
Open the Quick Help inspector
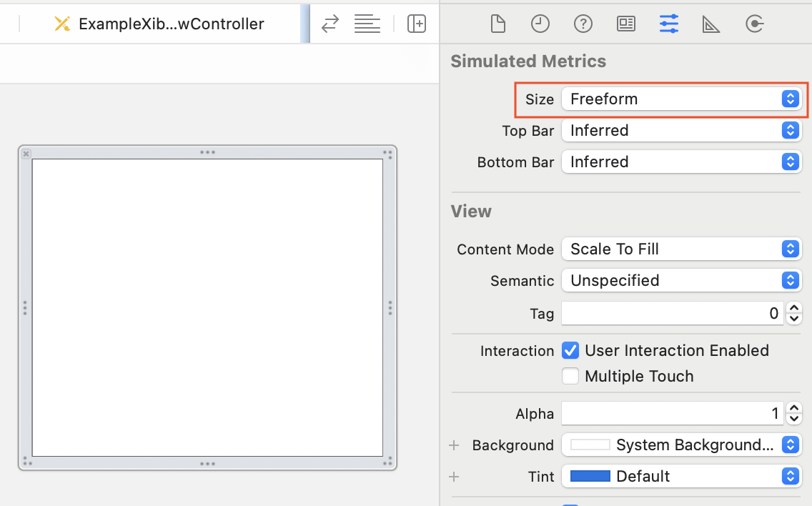[583, 24]
